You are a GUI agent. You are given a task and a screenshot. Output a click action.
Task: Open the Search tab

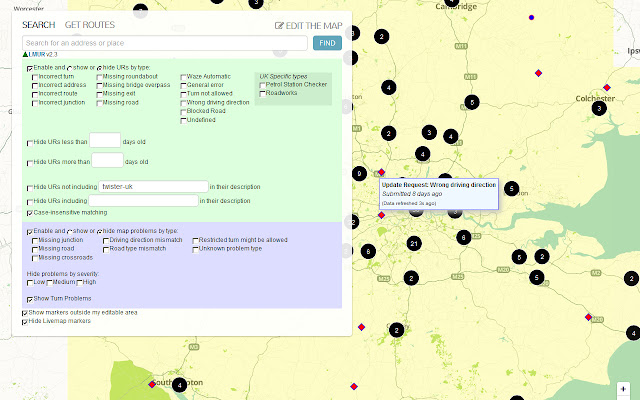[39, 25]
